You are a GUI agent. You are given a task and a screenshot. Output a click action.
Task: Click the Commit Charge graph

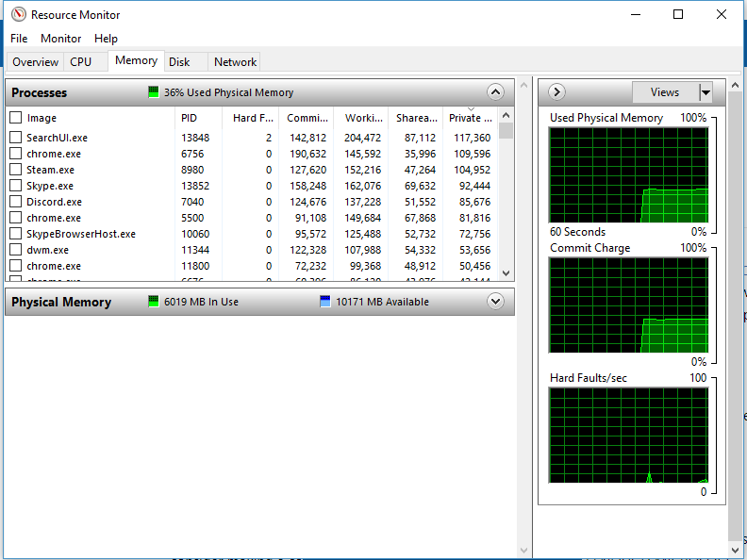point(629,305)
